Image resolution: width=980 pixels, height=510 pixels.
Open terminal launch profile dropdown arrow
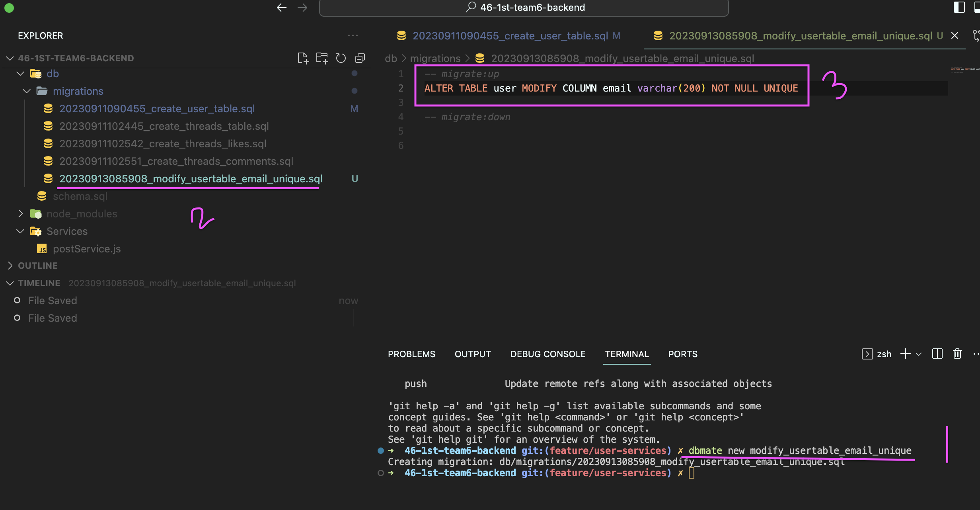919,354
